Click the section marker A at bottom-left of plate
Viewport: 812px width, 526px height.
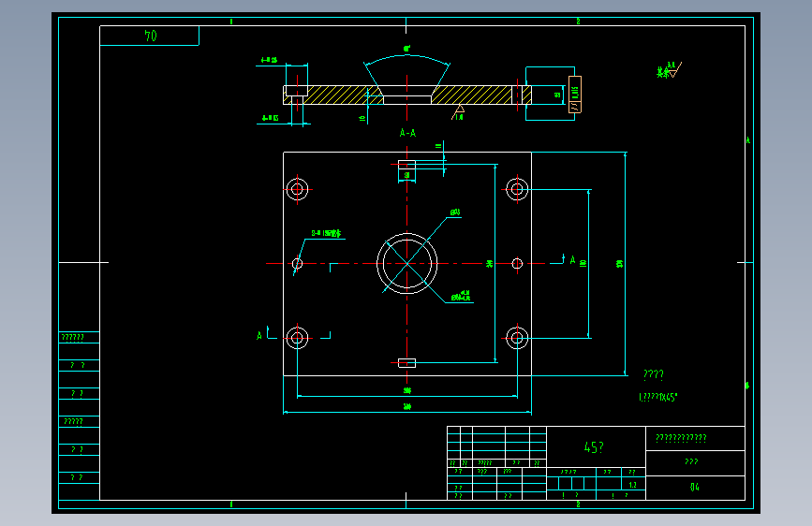(259, 335)
